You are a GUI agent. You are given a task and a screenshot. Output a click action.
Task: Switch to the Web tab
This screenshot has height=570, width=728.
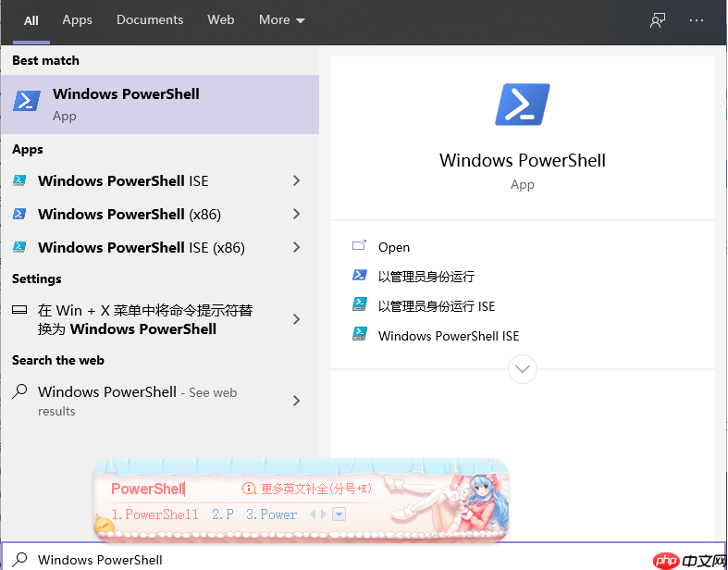coord(220,20)
